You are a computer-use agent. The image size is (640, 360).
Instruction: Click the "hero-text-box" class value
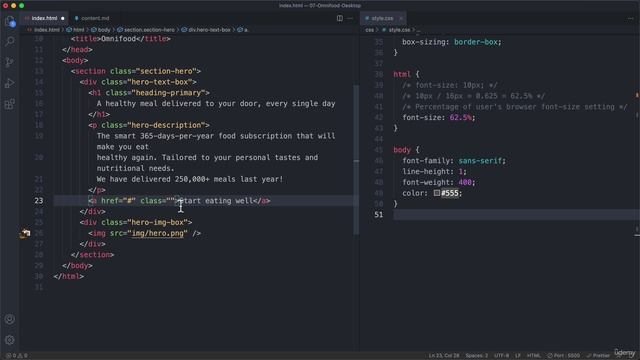pos(160,82)
